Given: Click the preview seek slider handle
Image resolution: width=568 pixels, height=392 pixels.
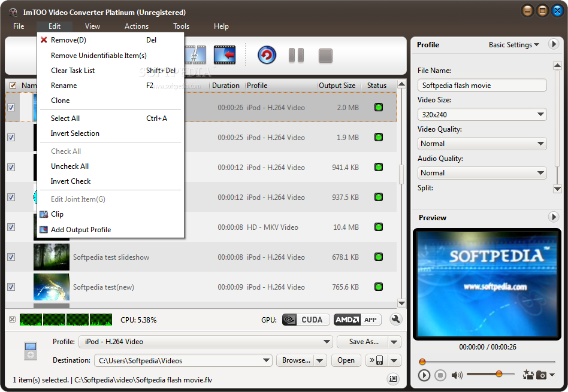Looking at the screenshot, I should pyautogui.click(x=422, y=361).
